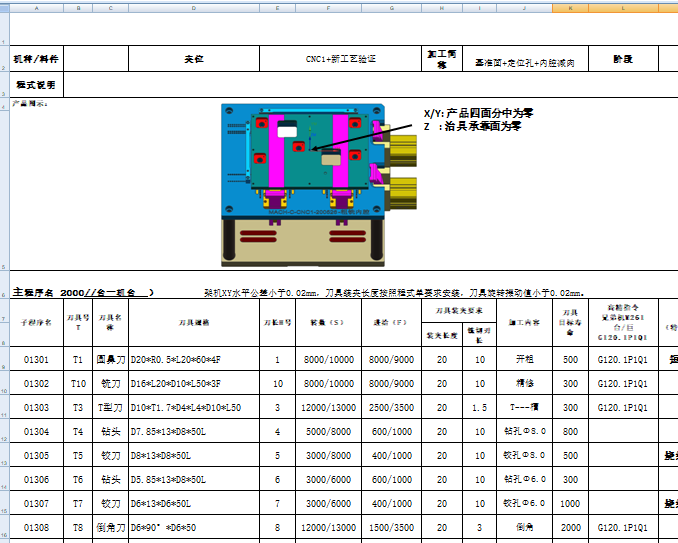
Task: Select spec cell 'D16*L20*D10*L50*3F'
Action: 194,383
